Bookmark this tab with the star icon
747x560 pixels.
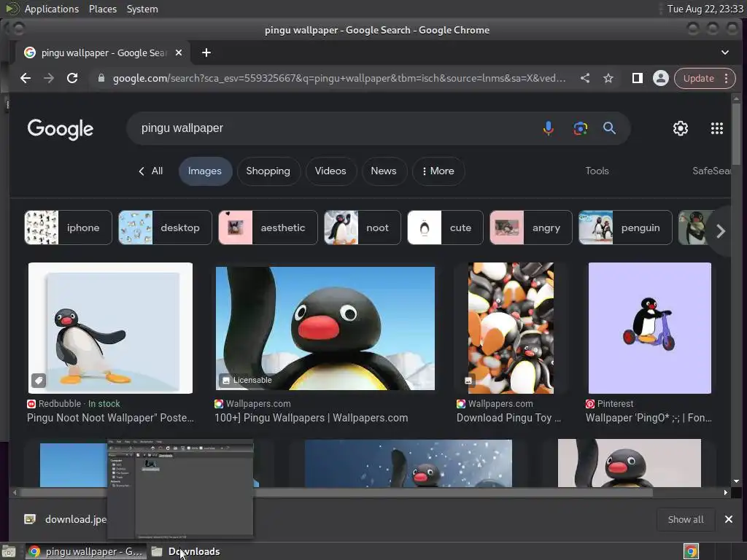pyautogui.click(x=608, y=78)
